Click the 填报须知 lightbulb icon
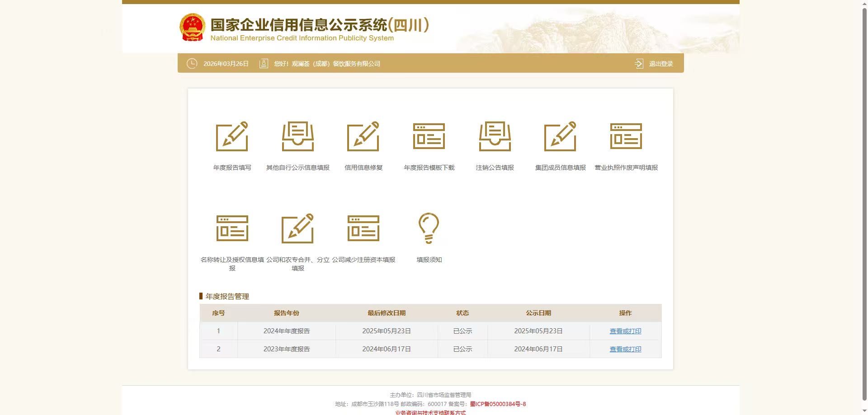This screenshot has height=415, width=868. coord(429,228)
